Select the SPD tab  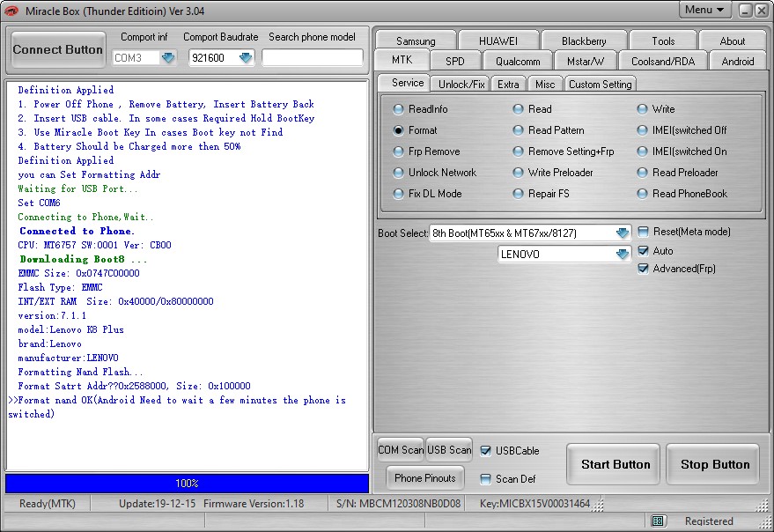(454, 62)
